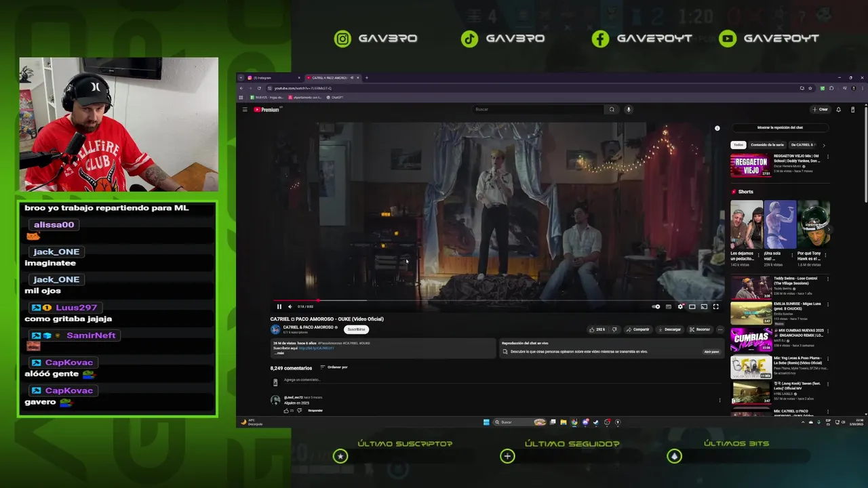This screenshot has width=868, height=488.
Task: Click Mostrar la repetición del chat
Action: pyautogui.click(x=780, y=127)
